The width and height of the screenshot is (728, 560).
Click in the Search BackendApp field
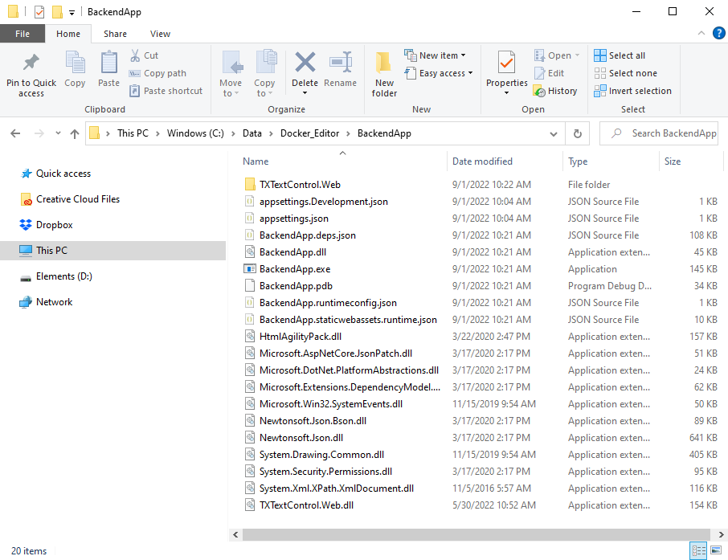click(x=659, y=133)
